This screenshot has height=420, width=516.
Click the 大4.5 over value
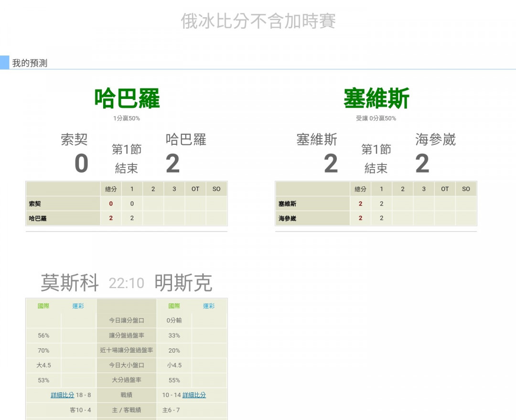(43, 366)
